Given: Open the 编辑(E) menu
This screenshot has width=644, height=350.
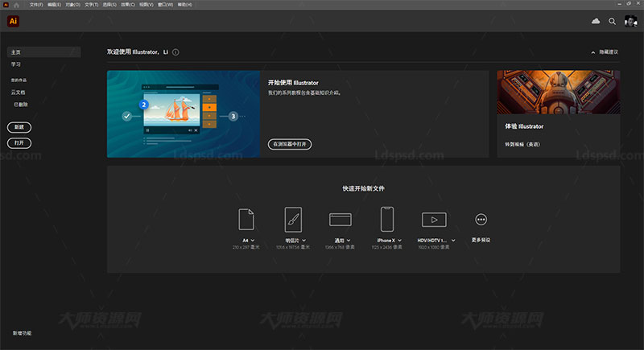Looking at the screenshot, I should coord(54,5).
